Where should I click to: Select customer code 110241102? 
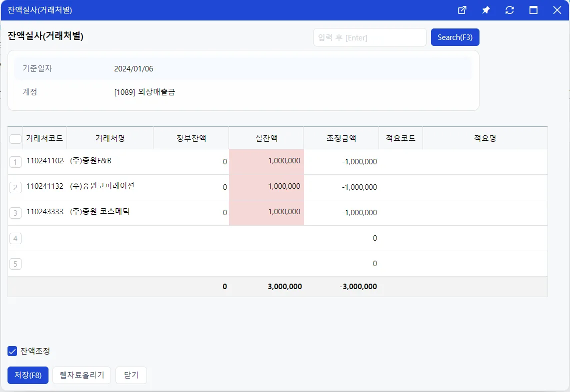pos(45,161)
